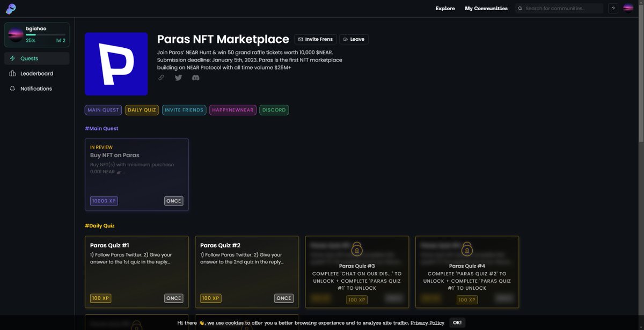
Task: Open Leaderboard in the sidebar
Action: 37,74
